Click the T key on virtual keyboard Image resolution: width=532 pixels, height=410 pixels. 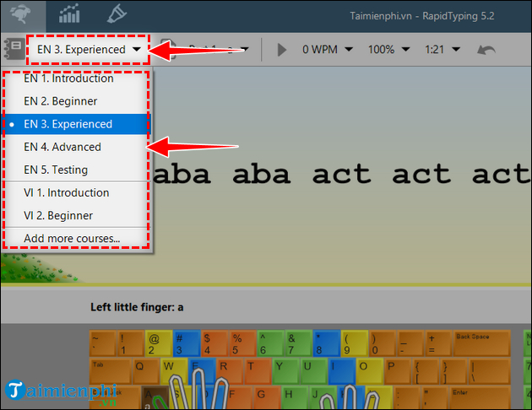[258, 371]
